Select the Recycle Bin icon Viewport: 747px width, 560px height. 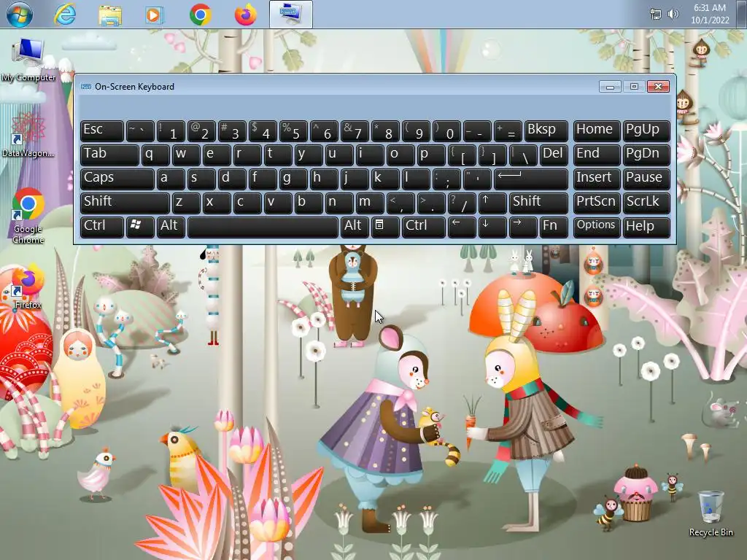(x=711, y=514)
